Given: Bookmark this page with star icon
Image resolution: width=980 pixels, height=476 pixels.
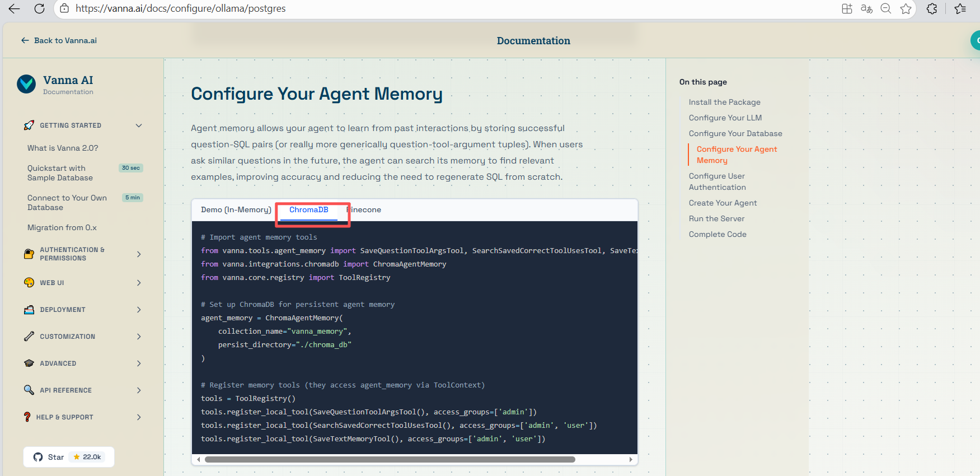Looking at the screenshot, I should pyautogui.click(x=906, y=8).
